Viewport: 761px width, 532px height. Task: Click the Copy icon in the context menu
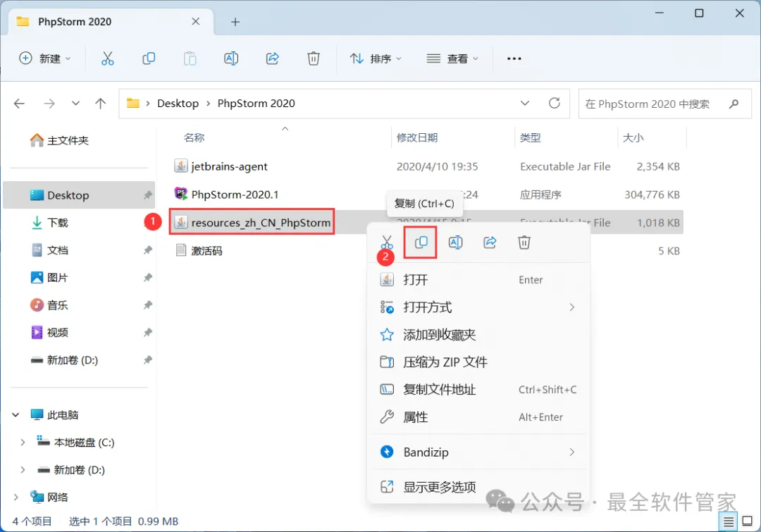tap(421, 242)
